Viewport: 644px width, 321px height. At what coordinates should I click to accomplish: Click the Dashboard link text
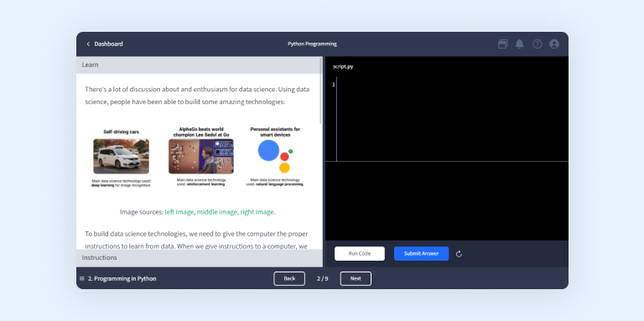(108, 44)
